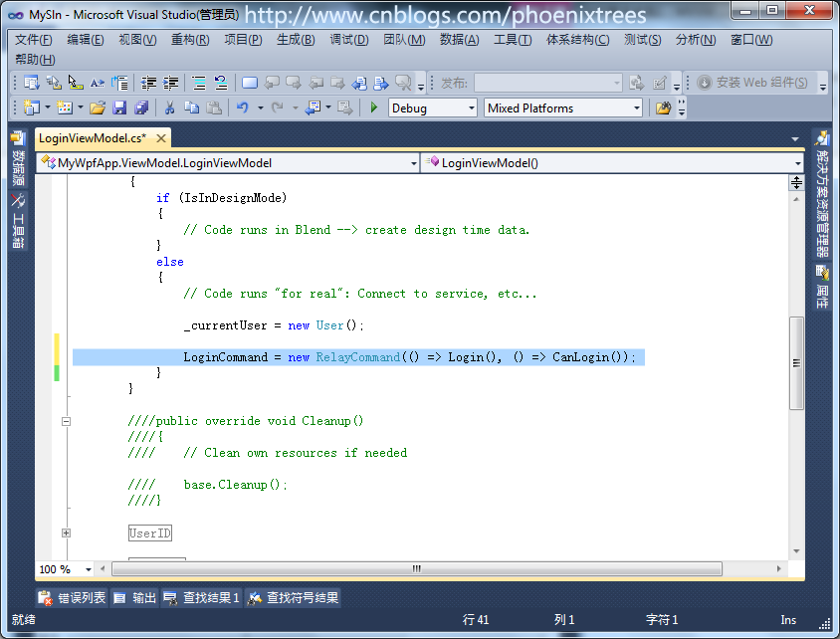Close the LoginViewModel.cs tab
The width and height of the screenshot is (840, 639).
(x=160, y=138)
